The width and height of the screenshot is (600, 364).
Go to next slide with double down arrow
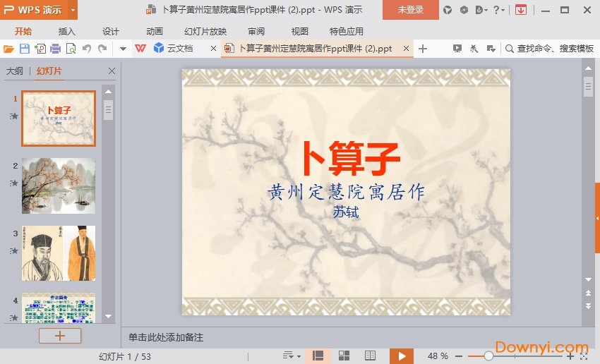tap(588, 305)
